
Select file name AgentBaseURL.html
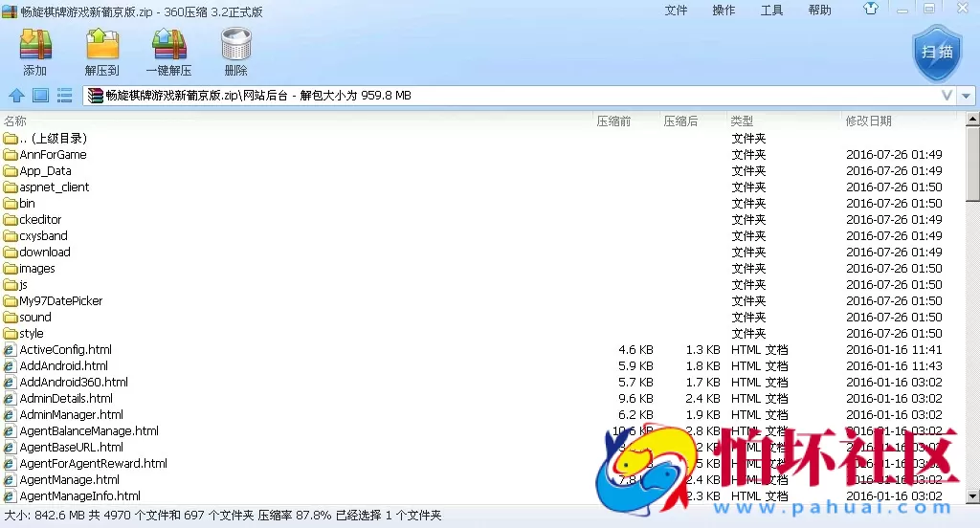point(71,447)
